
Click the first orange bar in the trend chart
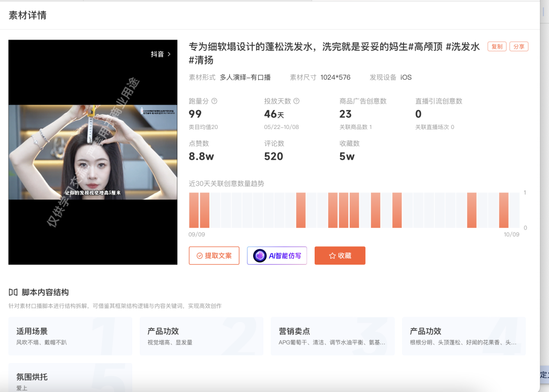point(193,209)
